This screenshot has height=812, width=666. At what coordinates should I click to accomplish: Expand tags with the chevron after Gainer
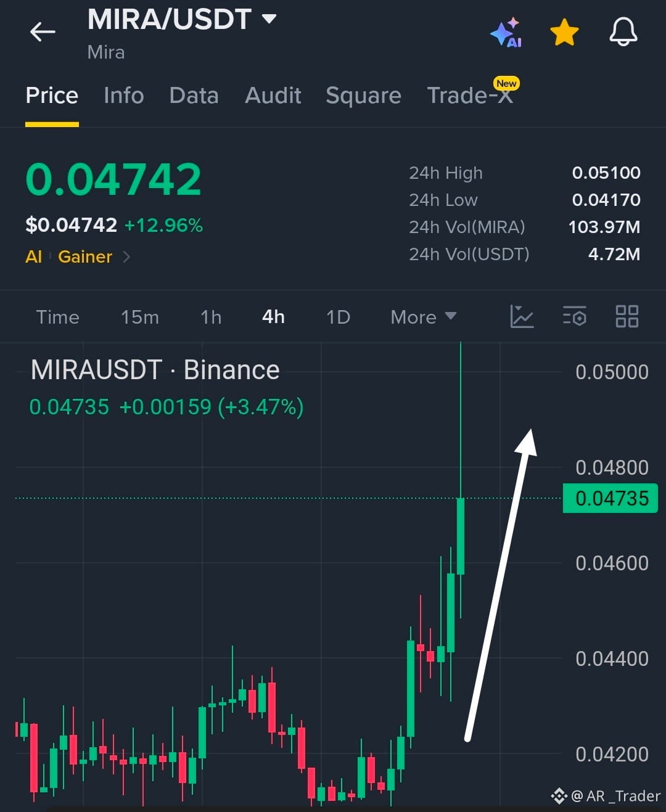coord(126,256)
